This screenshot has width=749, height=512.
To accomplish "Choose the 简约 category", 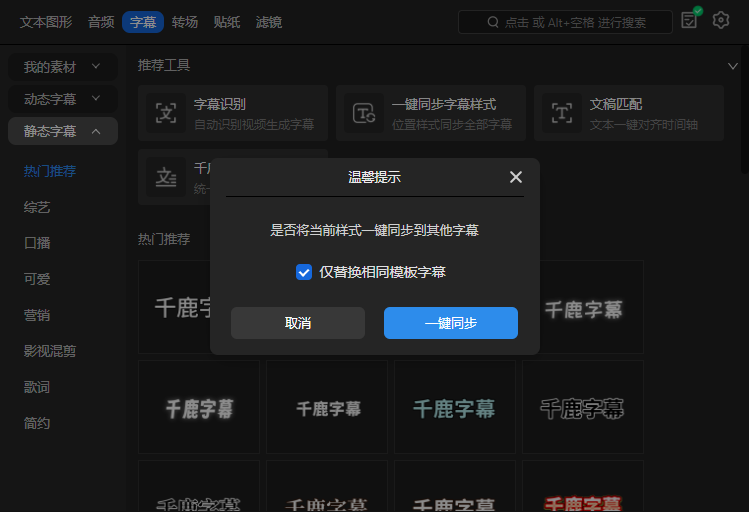I will pyautogui.click(x=37, y=423).
